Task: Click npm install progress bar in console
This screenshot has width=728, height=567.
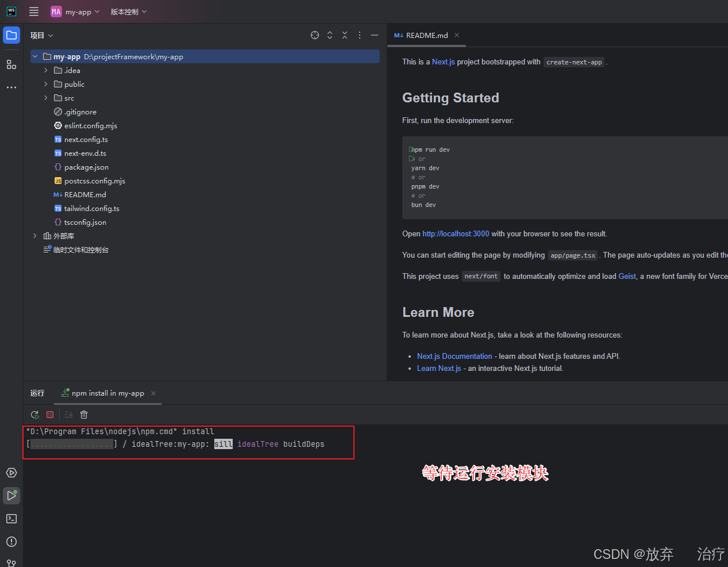Action: pos(72,444)
